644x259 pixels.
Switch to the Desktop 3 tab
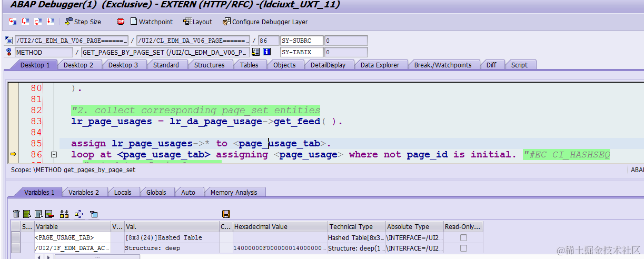pos(123,65)
